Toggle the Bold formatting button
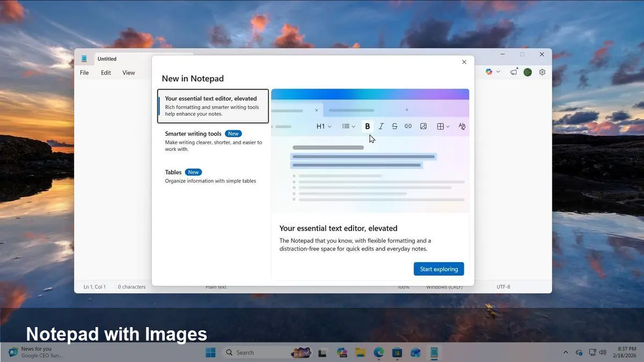This screenshot has width=644, height=362. pyautogui.click(x=367, y=126)
